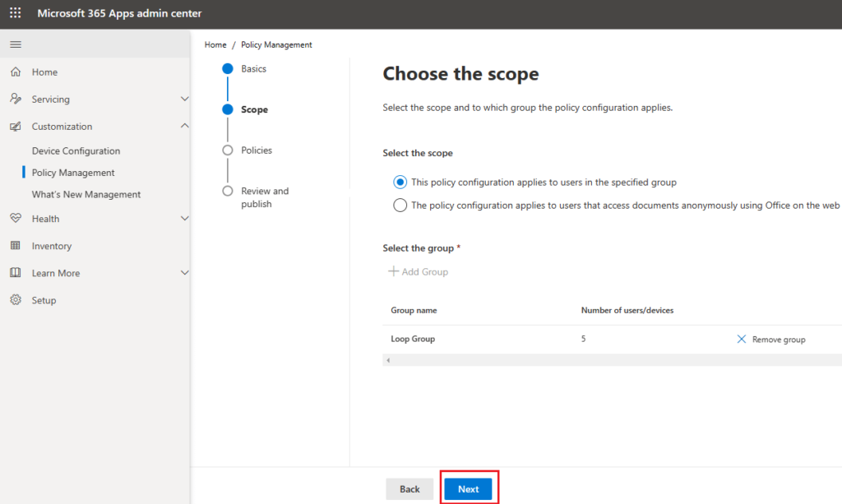Jump to Review and publish step
This screenshot has width=842, height=504.
(x=264, y=197)
